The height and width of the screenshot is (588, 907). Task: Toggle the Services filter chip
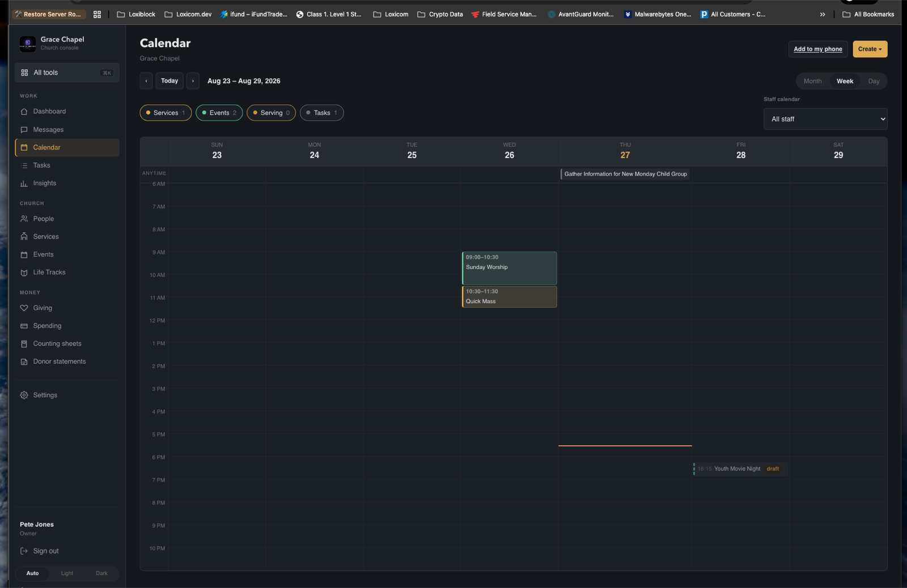tap(166, 113)
